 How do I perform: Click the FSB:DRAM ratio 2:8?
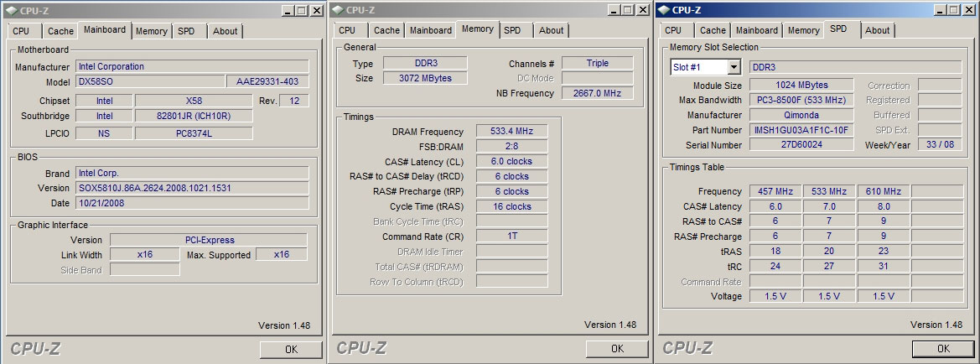pyautogui.click(x=512, y=146)
